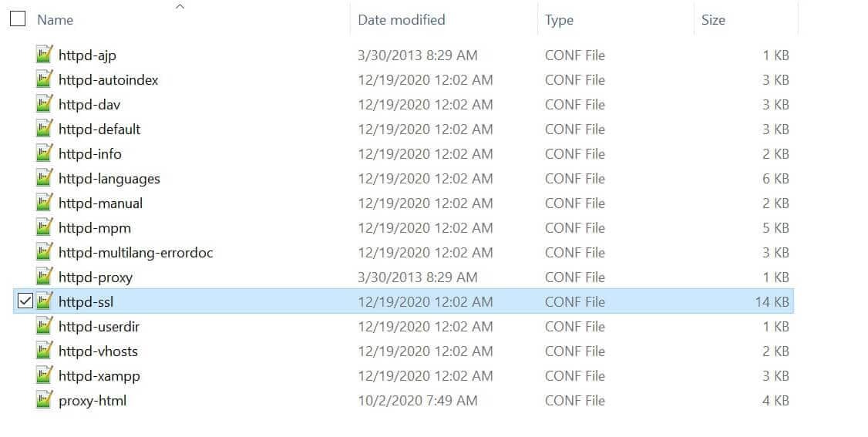
Task: Sort files by Date modified column
Action: click(401, 20)
